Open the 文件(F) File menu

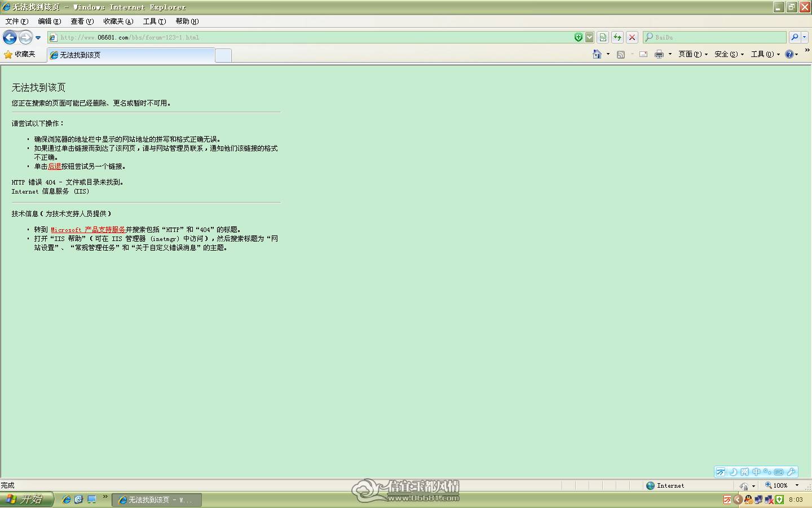[x=16, y=21]
